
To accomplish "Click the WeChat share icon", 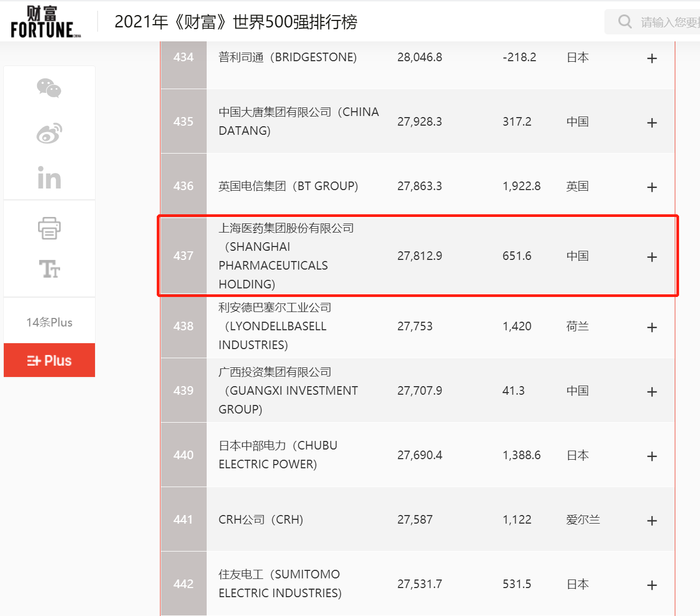I will [49, 88].
